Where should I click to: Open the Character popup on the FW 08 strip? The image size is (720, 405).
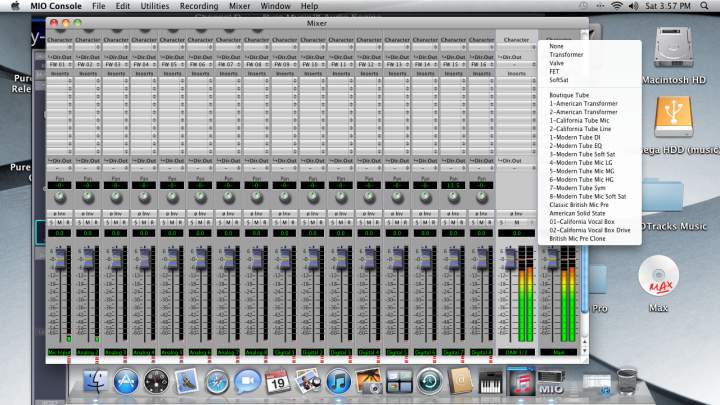[x=257, y=47]
